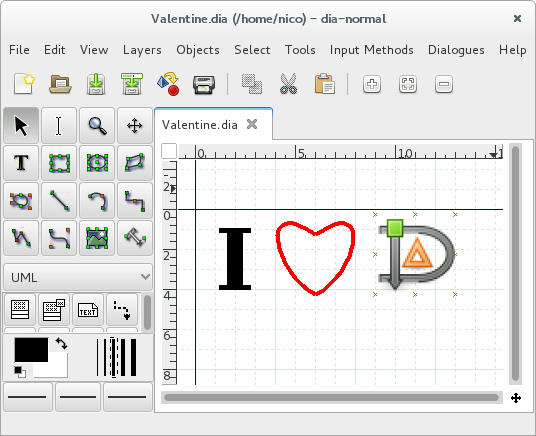
Task: Swap foreground and background colors
Action: [62, 343]
